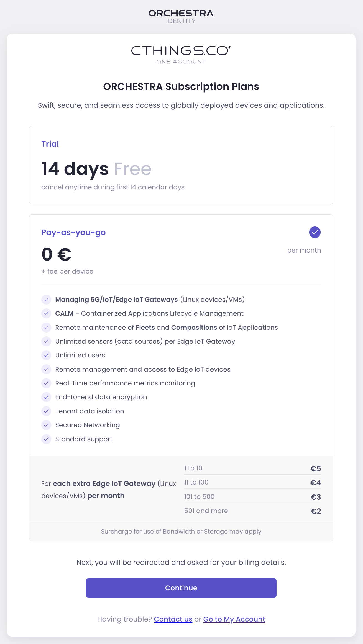Select the Pay-as-you-go plan title
Image resolution: width=363 pixels, height=644 pixels.
point(73,232)
